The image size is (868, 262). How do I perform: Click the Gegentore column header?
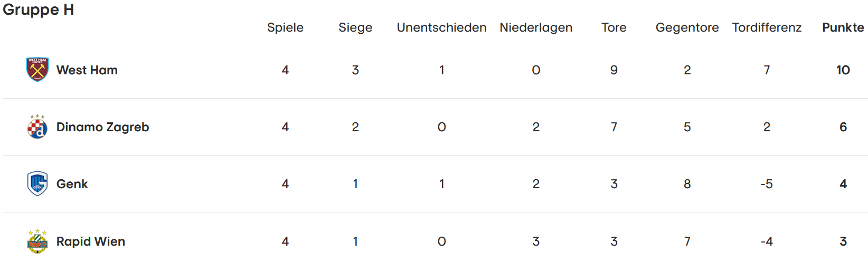coord(687,27)
